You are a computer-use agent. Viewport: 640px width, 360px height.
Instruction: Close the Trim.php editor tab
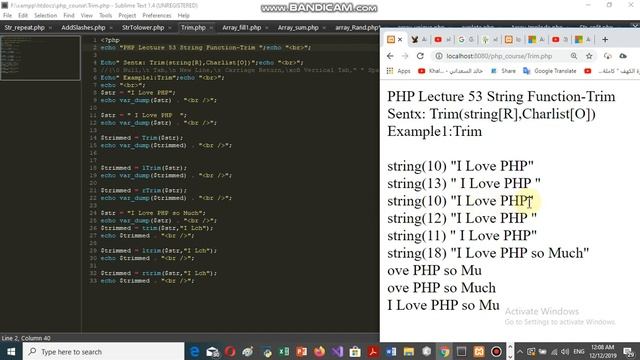(211, 28)
